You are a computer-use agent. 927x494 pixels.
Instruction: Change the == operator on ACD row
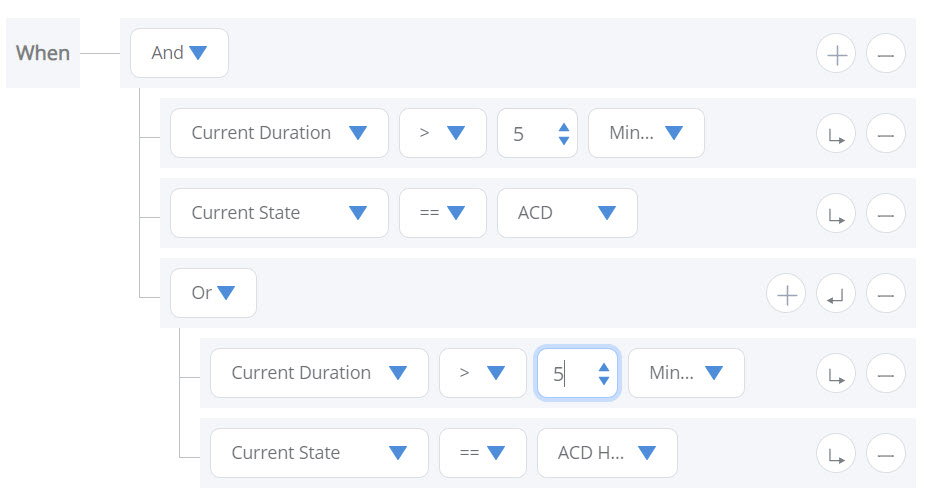[x=443, y=213]
